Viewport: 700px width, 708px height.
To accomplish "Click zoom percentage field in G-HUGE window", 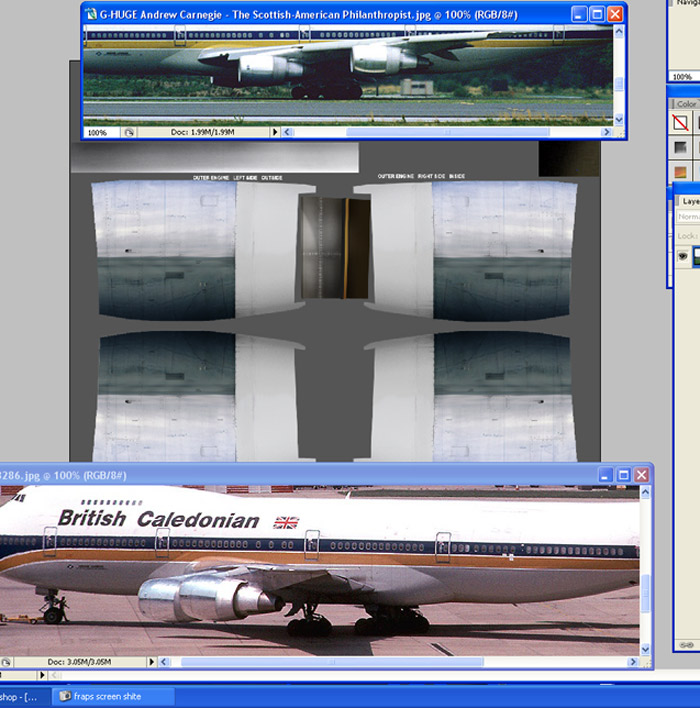I will (x=98, y=132).
